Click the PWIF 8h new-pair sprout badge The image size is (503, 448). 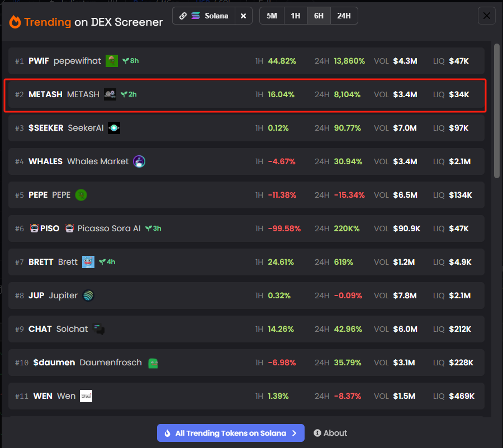(x=131, y=61)
